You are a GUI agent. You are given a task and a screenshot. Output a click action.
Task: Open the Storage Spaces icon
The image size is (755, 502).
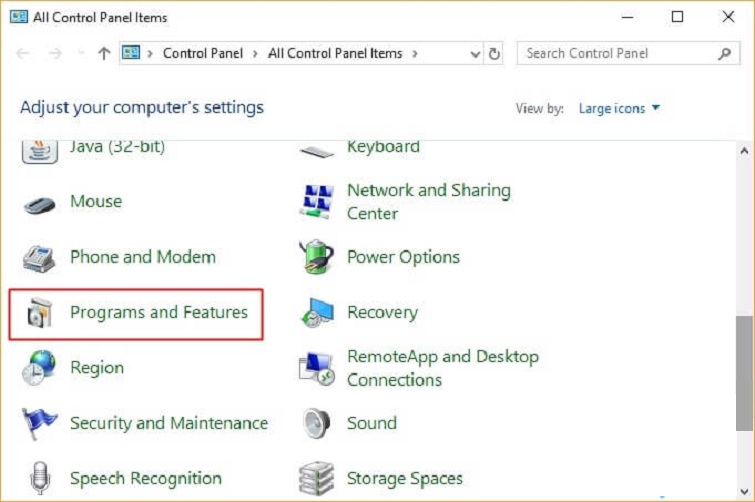[x=317, y=478]
